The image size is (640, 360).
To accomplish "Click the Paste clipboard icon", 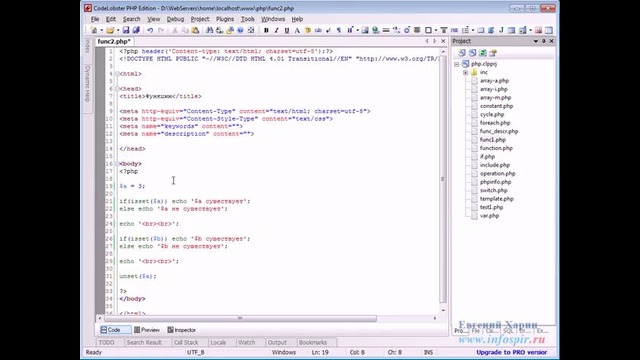I will tap(195, 30).
